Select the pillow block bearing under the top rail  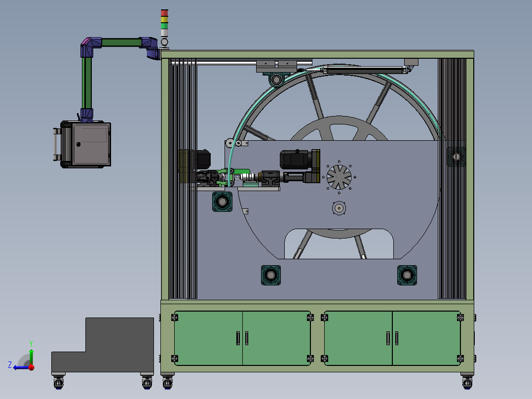[276, 80]
